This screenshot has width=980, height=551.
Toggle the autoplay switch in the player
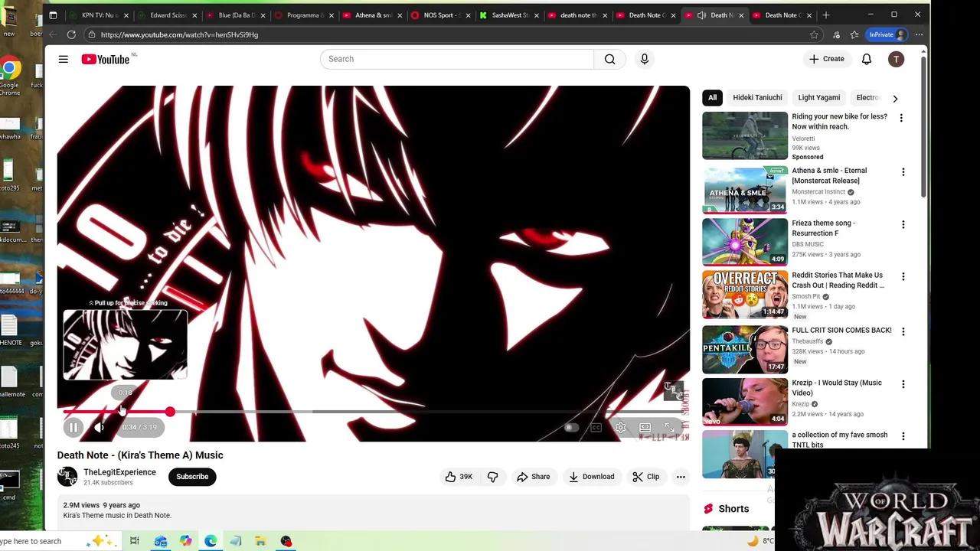click(571, 428)
